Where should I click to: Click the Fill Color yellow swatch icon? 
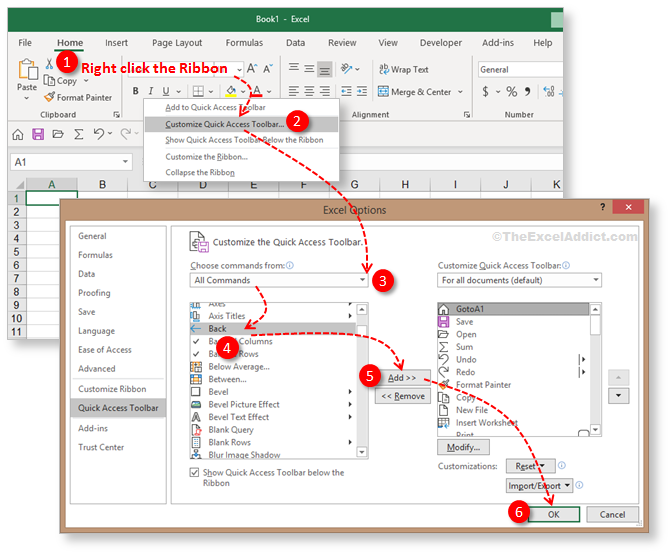(x=231, y=91)
